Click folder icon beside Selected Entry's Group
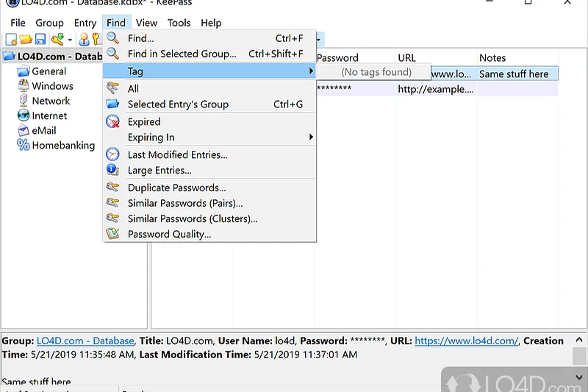 pos(112,104)
